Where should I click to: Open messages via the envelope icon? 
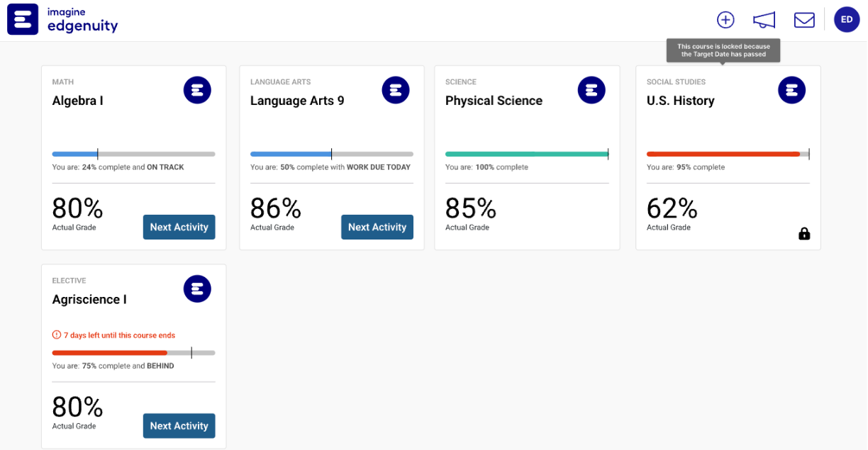point(804,19)
